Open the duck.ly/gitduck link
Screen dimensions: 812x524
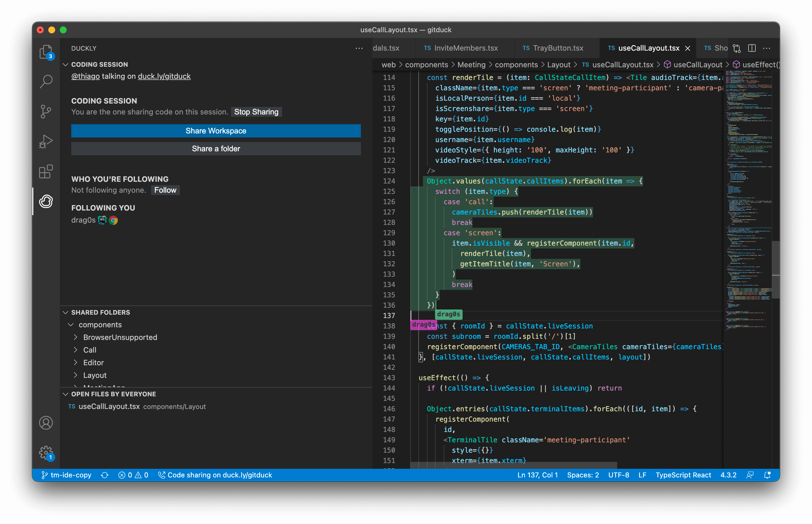tap(164, 76)
